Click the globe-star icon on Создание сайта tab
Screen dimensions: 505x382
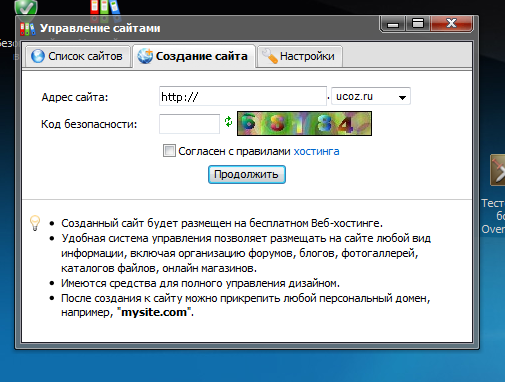pos(145,56)
